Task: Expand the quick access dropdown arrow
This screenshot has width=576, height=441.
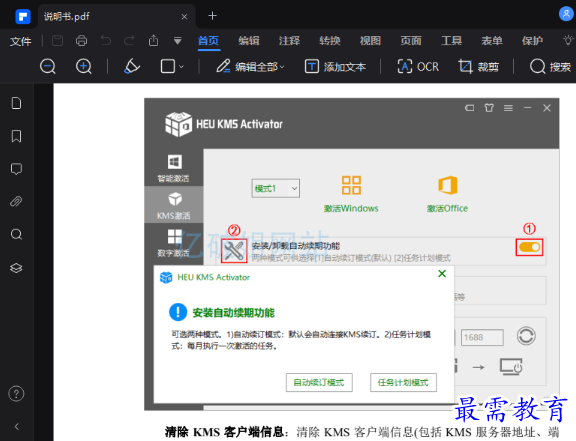Action: [x=178, y=41]
